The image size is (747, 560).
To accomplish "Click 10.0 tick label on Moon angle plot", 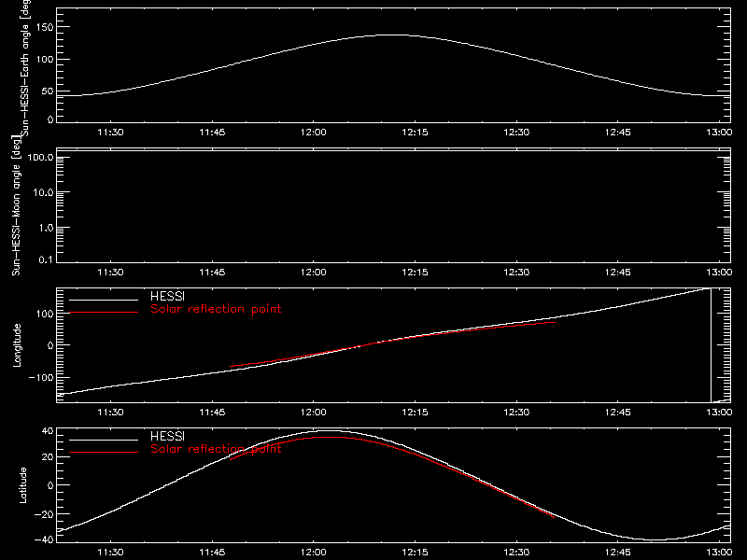I will [x=43, y=193].
